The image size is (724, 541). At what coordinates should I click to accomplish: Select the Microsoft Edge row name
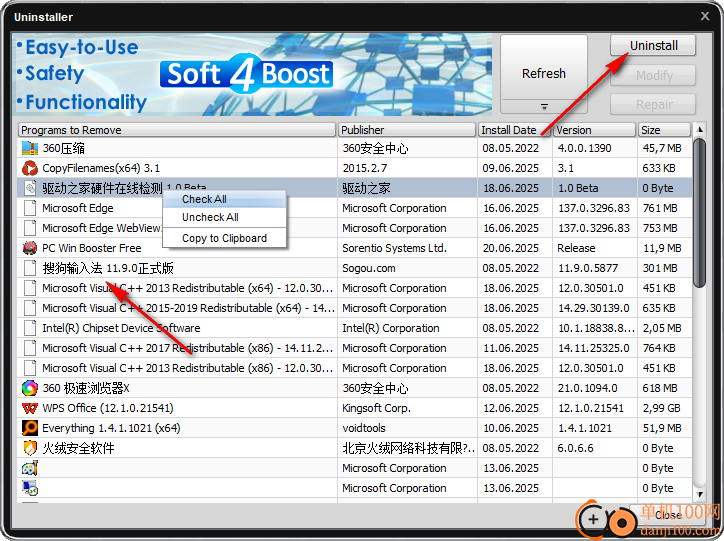coord(78,208)
